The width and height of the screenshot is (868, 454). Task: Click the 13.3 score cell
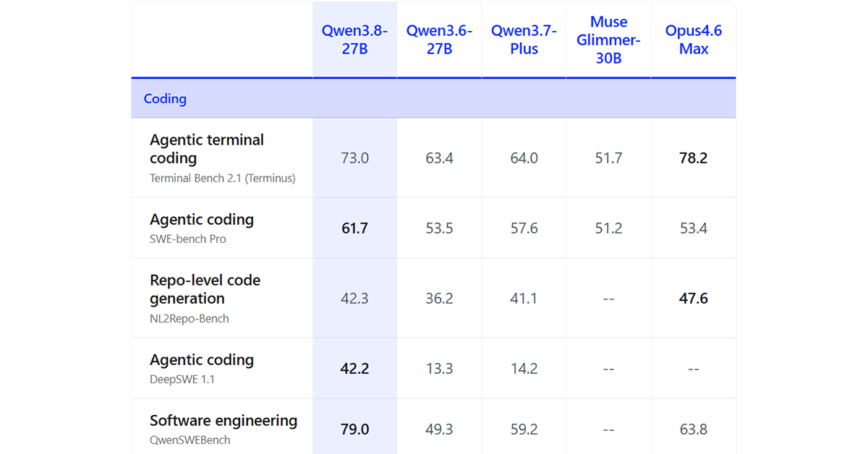tap(439, 369)
